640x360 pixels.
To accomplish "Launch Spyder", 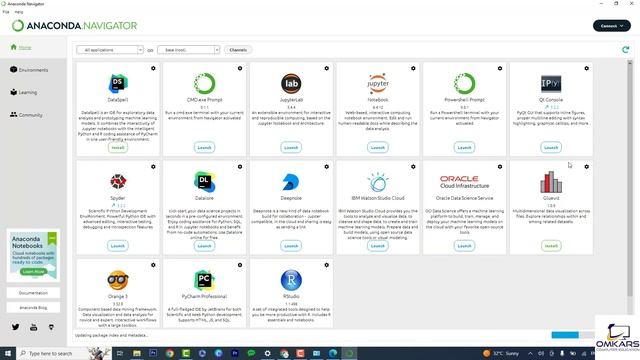I will (x=118, y=246).
